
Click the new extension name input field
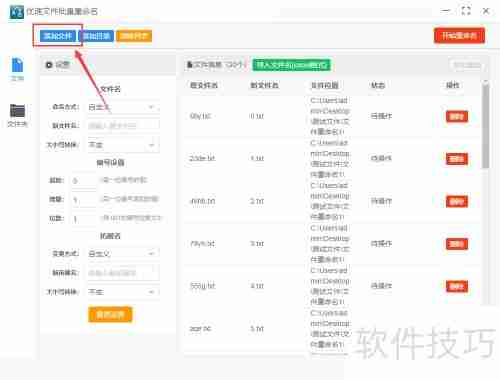coord(123,273)
